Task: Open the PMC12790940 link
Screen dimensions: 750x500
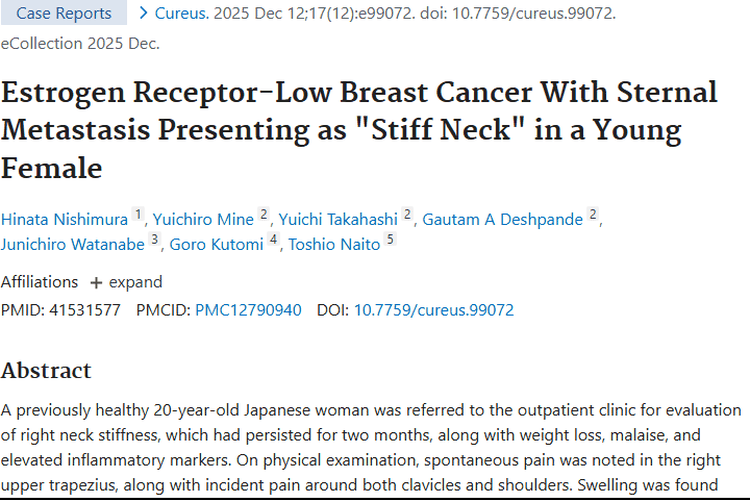Action: 248,310
